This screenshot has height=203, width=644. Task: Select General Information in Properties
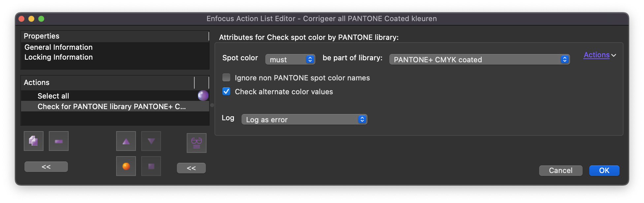point(115,47)
